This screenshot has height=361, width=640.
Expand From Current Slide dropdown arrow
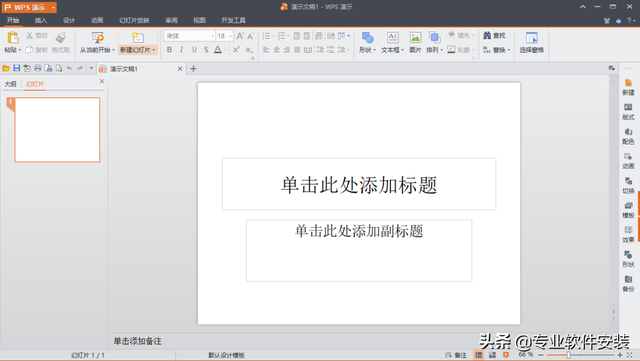113,50
